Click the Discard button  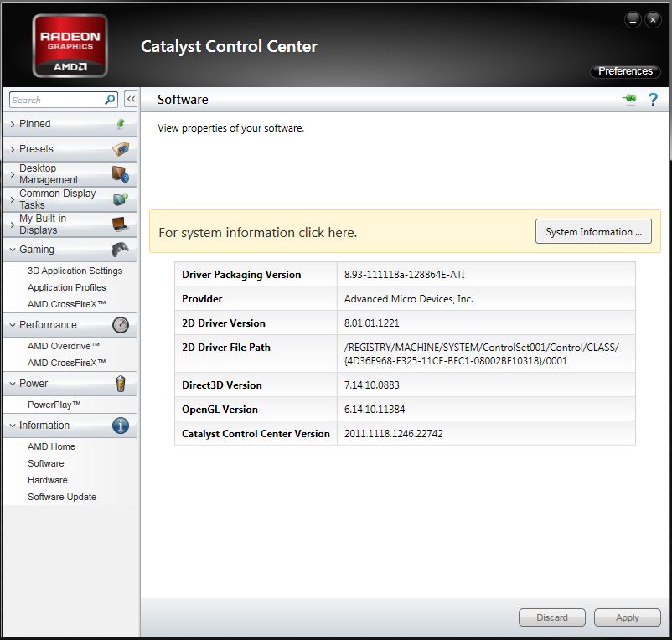pyautogui.click(x=552, y=617)
